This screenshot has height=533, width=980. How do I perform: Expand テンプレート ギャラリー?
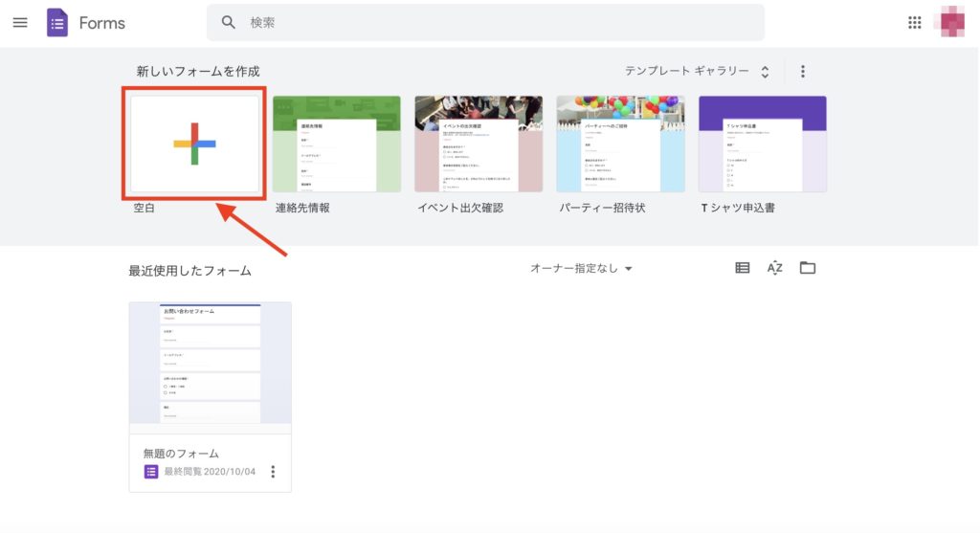point(697,71)
